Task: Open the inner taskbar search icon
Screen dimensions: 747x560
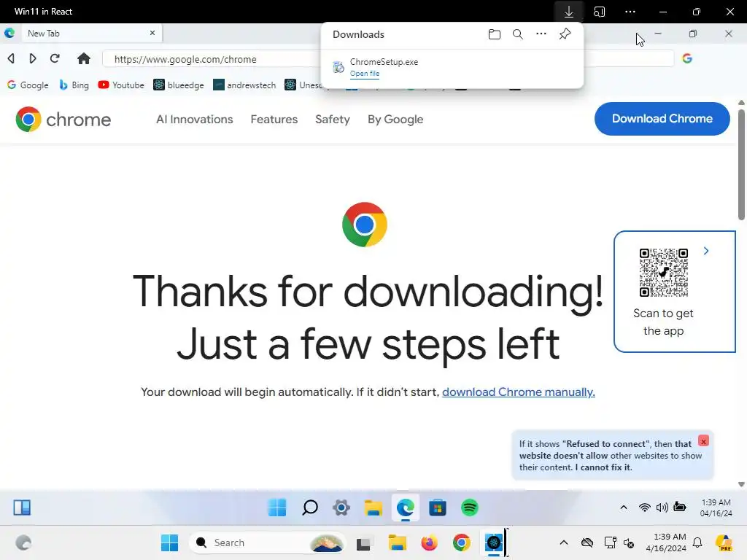Action: click(309, 507)
